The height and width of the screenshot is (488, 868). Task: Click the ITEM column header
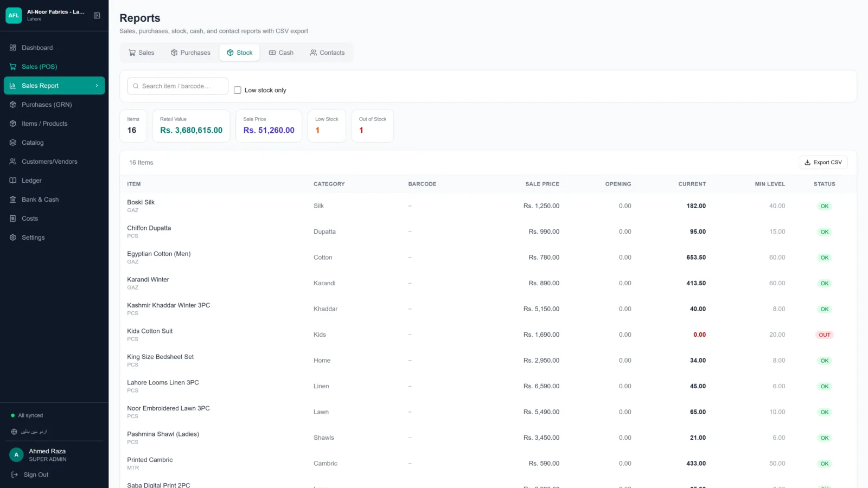134,184
